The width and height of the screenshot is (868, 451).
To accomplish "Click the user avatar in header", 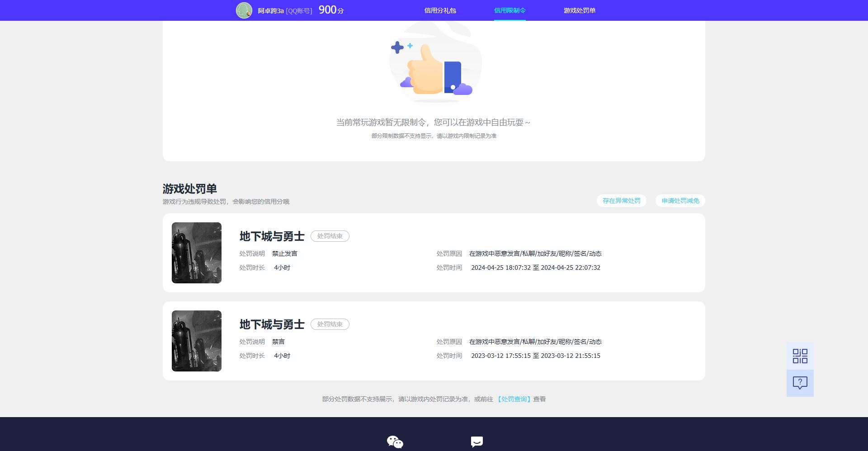I will pos(244,10).
